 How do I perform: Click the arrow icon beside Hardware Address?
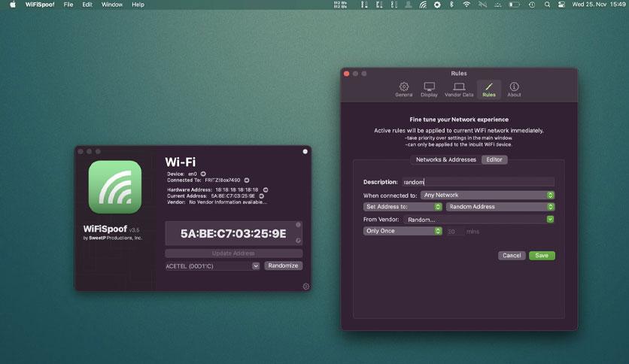pyautogui.click(x=265, y=190)
